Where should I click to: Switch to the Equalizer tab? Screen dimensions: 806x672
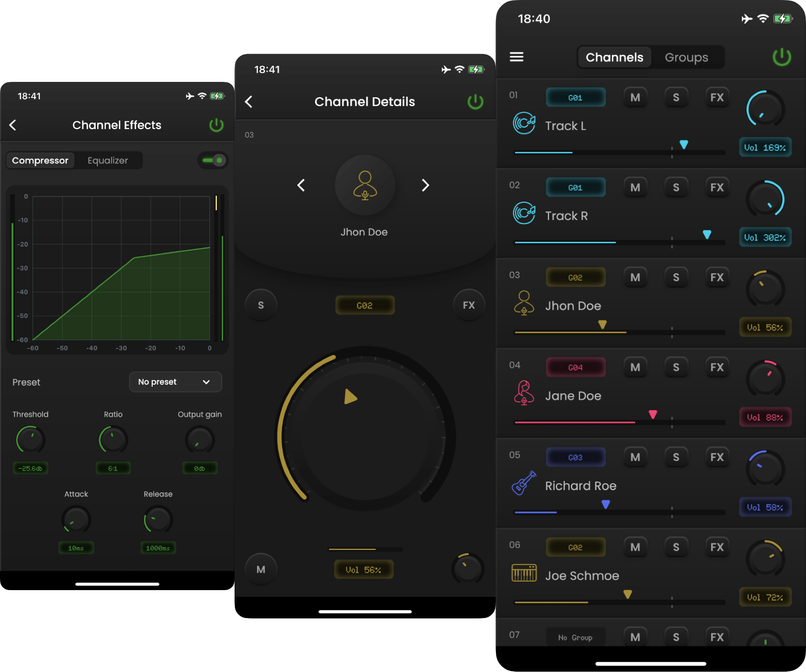108,161
